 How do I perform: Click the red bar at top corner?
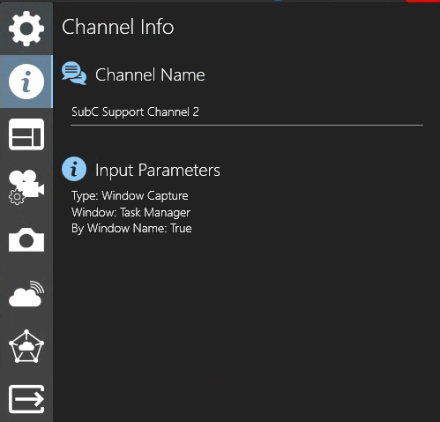tap(423, 1)
